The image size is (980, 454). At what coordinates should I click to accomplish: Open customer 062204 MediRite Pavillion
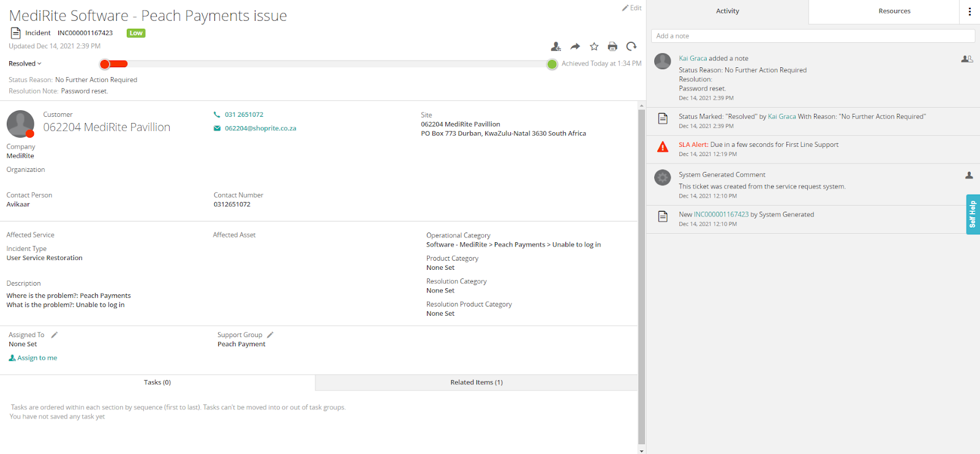point(107,127)
